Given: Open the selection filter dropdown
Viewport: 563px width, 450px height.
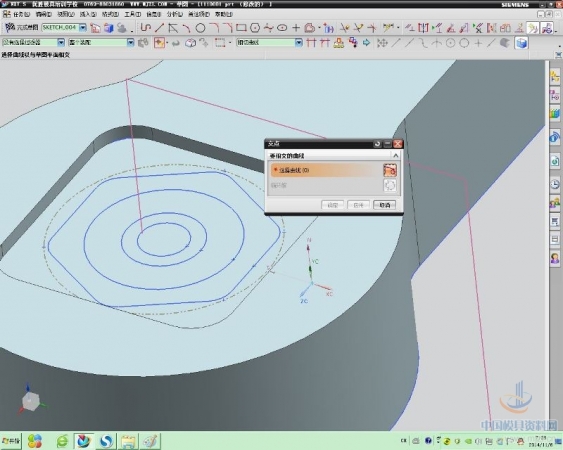Looking at the screenshot, I should (x=61, y=42).
